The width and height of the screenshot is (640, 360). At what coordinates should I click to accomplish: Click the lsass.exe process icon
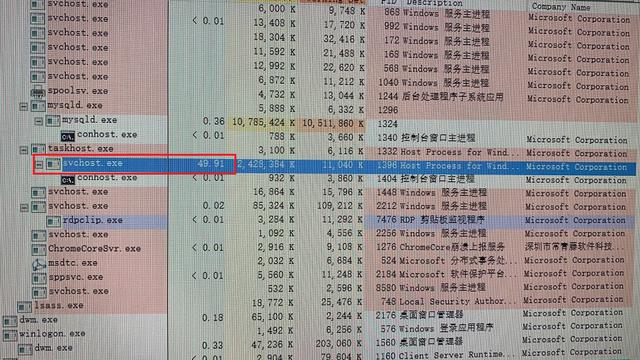(x=24, y=306)
